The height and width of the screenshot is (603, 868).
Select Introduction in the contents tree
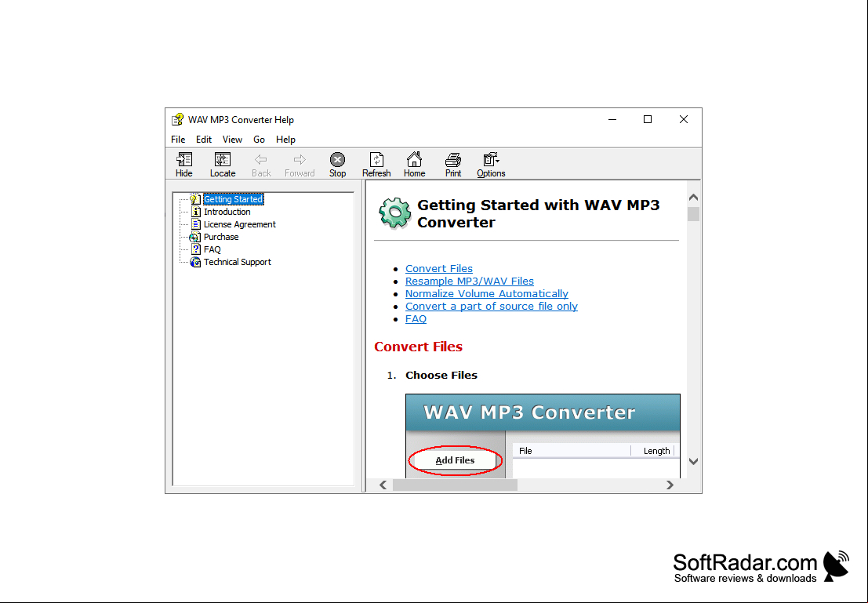coord(227,212)
